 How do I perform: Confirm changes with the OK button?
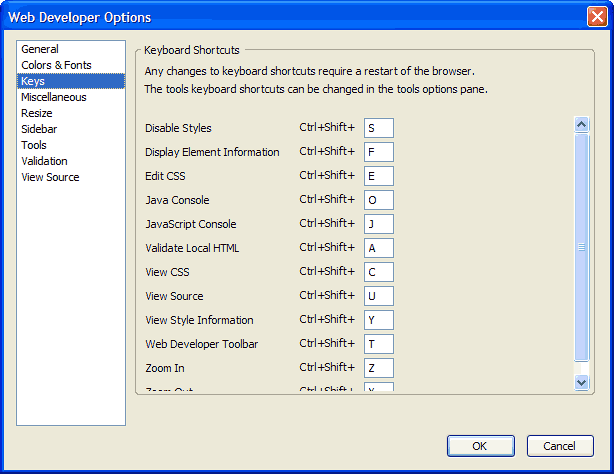click(x=481, y=446)
